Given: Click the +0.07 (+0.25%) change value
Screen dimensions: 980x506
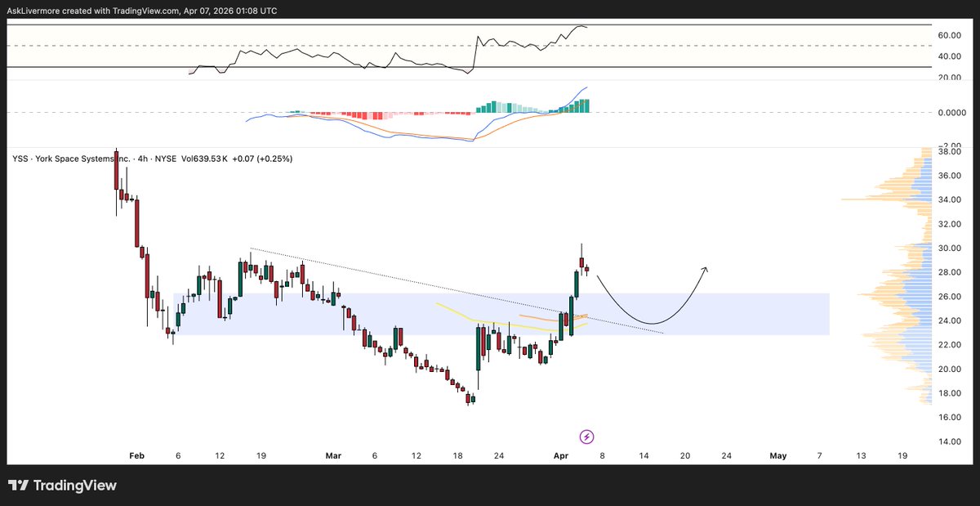Looking at the screenshot, I should coord(262,158).
